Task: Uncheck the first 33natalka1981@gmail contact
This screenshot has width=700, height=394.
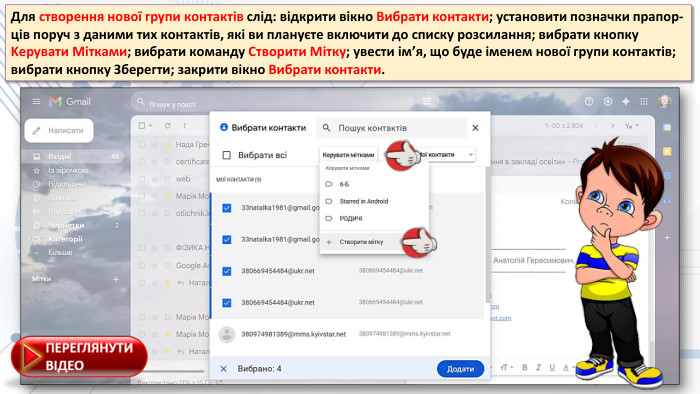Action: click(x=227, y=208)
